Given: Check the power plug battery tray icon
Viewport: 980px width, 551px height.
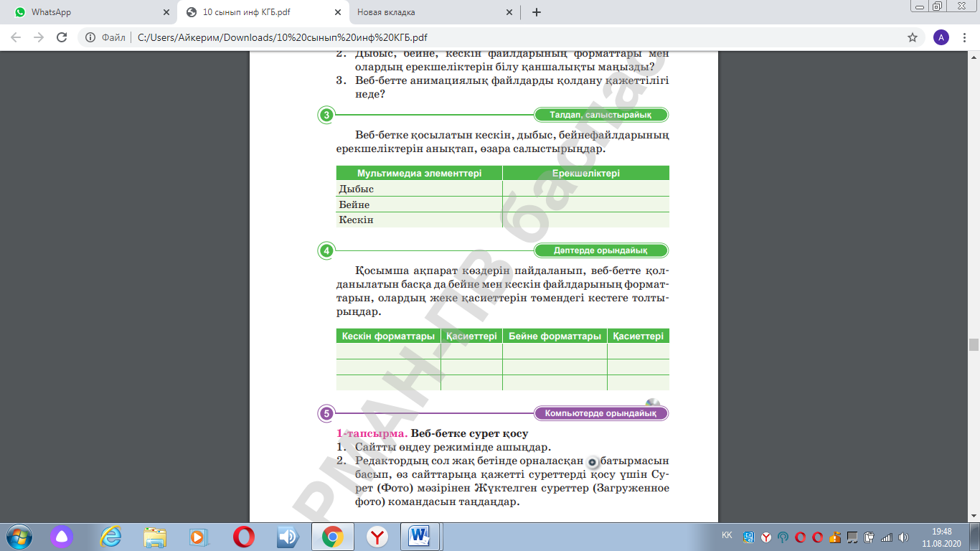Looking at the screenshot, I should click(x=869, y=537).
